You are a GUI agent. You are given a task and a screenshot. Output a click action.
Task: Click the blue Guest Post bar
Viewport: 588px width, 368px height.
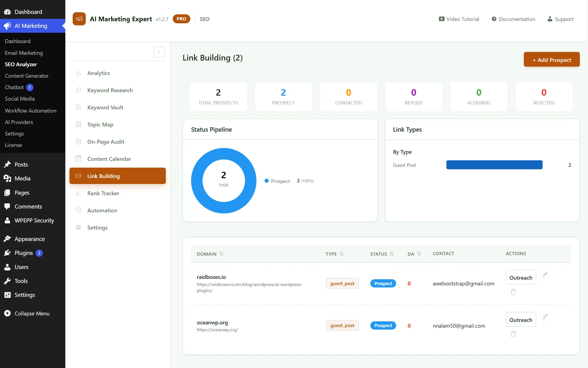[x=494, y=165]
